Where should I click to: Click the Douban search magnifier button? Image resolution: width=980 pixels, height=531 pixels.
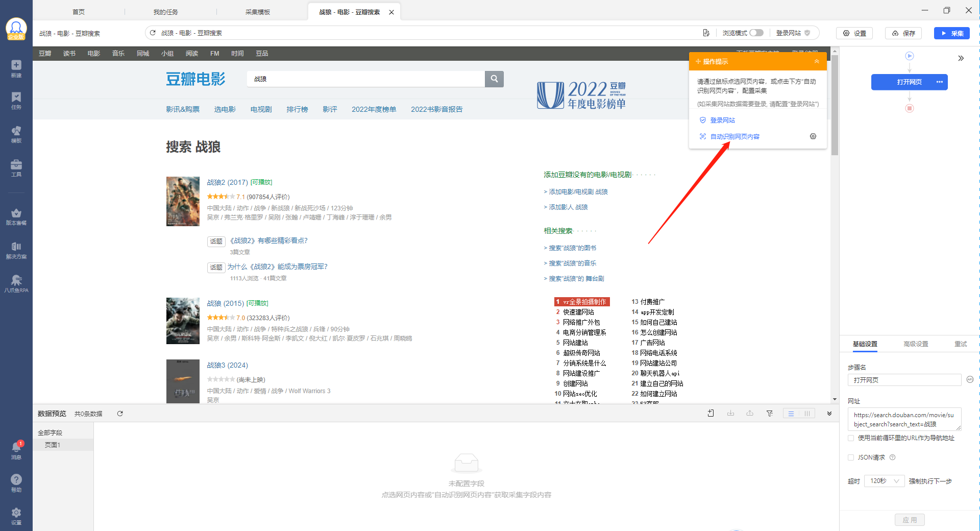(494, 79)
